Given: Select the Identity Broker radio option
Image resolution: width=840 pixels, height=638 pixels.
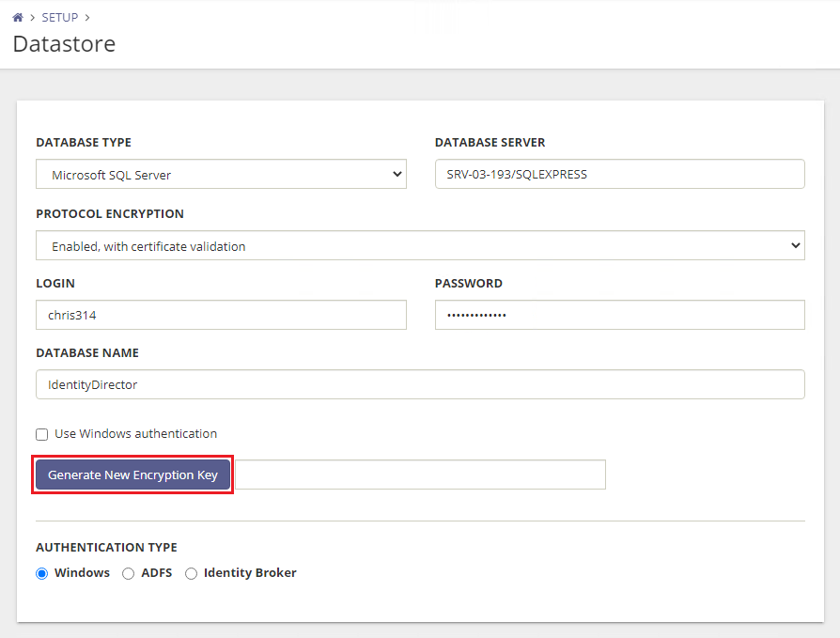Looking at the screenshot, I should [x=192, y=573].
